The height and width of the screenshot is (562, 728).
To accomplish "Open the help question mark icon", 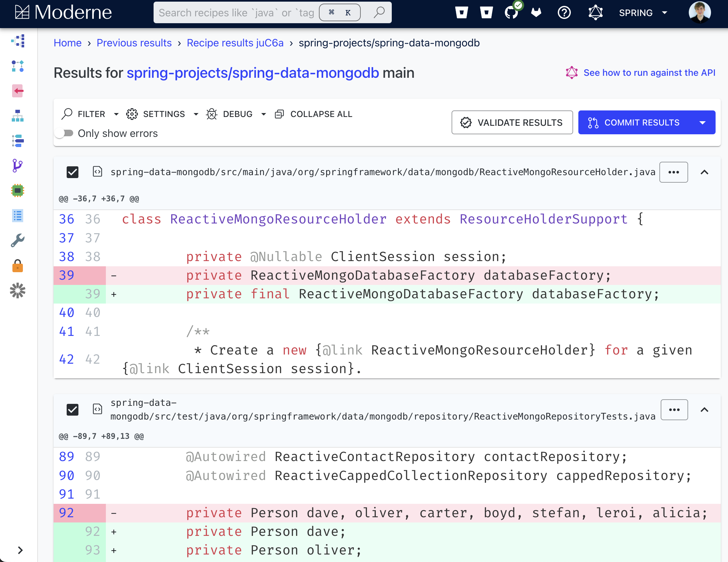I will coord(564,13).
